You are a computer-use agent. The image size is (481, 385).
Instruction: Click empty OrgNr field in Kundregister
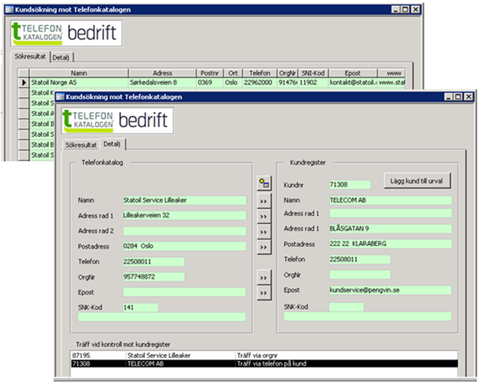360,275
